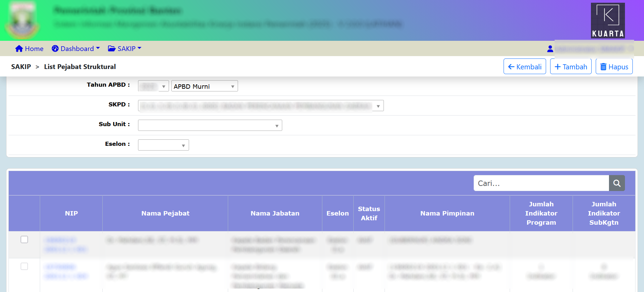Click the search magnifier button
The height and width of the screenshot is (292, 644).
click(x=617, y=183)
